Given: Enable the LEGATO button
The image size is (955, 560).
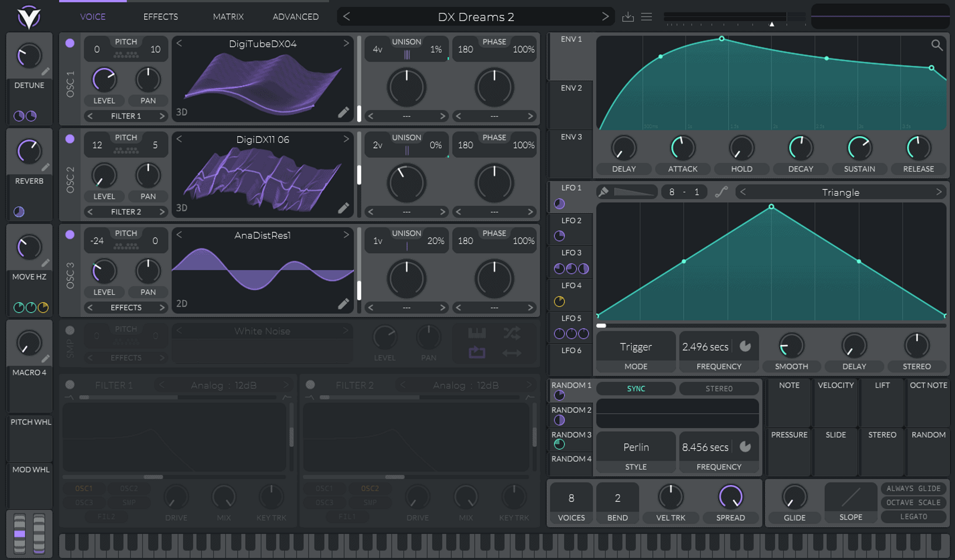Looking at the screenshot, I should [x=913, y=517].
